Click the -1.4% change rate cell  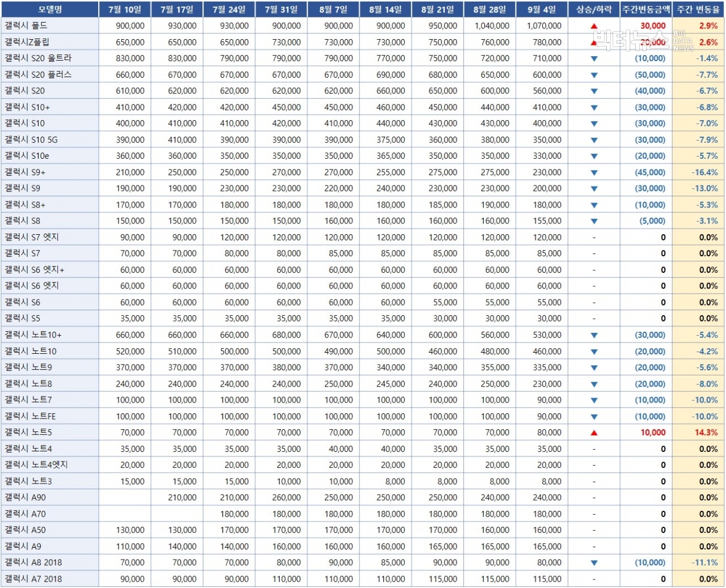click(x=707, y=58)
